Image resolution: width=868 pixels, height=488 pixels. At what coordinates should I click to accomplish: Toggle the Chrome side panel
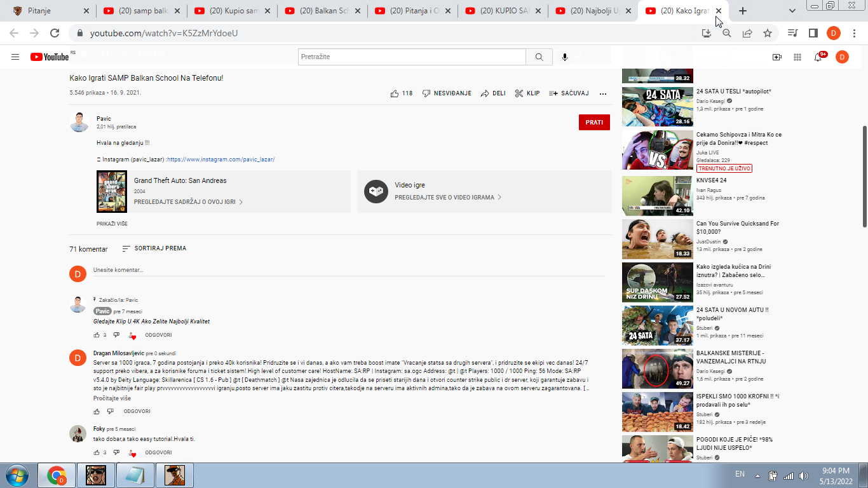[813, 33]
